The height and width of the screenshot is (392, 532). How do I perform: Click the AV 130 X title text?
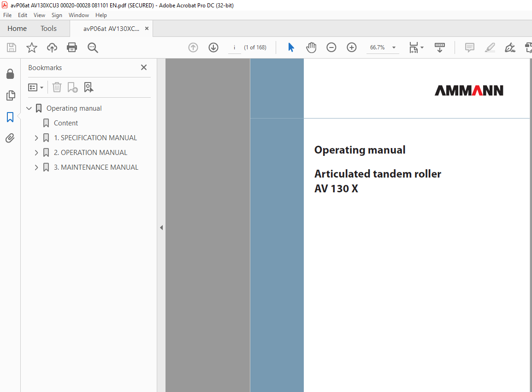coord(336,189)
